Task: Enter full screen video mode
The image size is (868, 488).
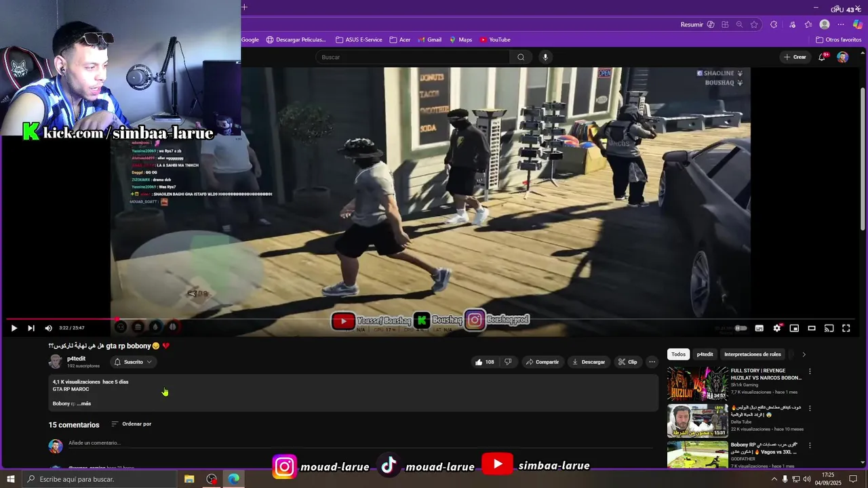Action: click(846, 328)
